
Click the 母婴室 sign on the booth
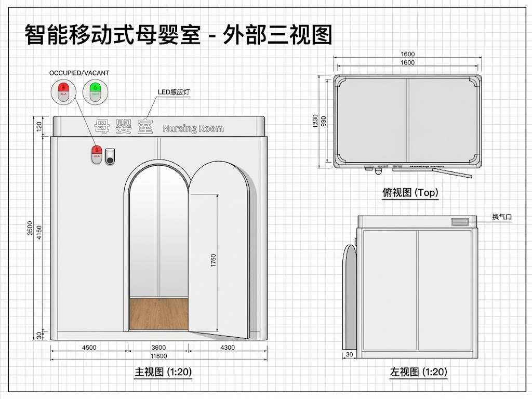[x=124, y=127]
